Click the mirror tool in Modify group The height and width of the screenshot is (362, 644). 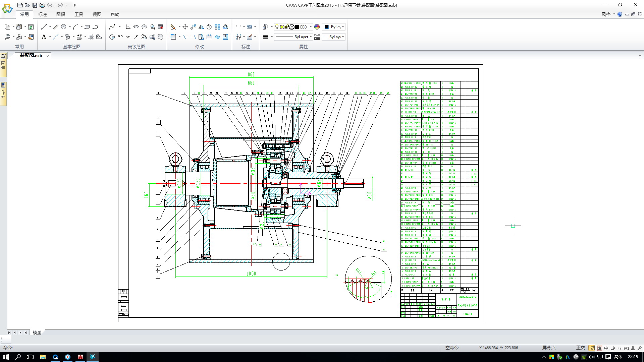(x=201, y=27)
